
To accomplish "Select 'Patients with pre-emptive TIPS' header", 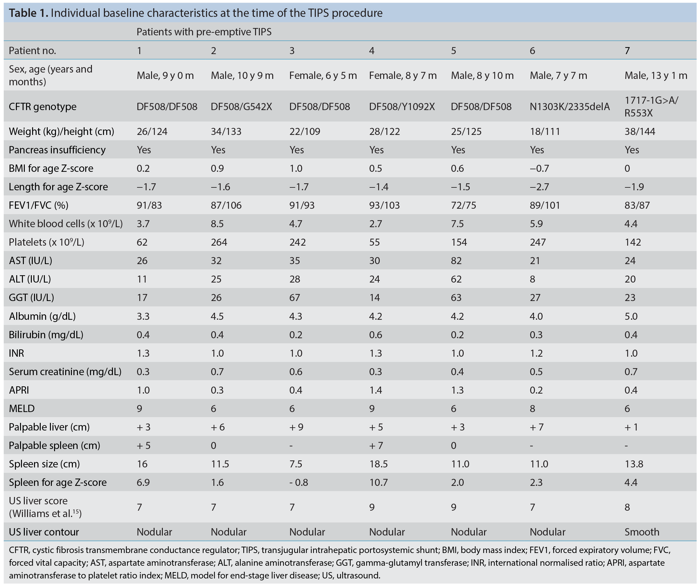I will [x=204, y=32].
